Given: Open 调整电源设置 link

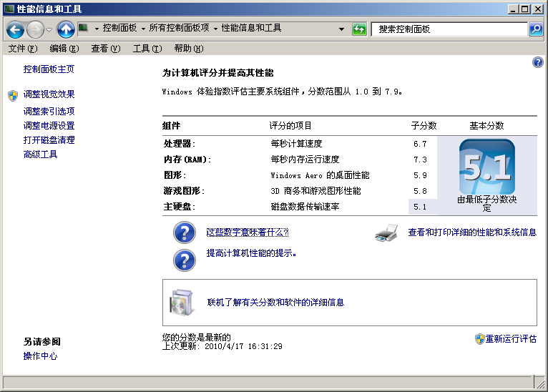Looking at the screenshot, I should coord(49,125).
